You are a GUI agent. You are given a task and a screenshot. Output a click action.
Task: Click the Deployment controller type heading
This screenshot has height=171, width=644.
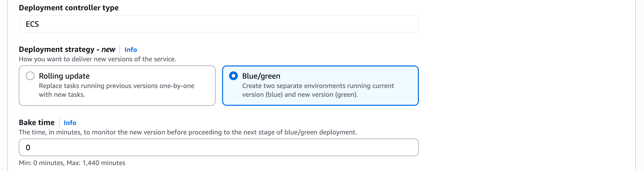69,8
